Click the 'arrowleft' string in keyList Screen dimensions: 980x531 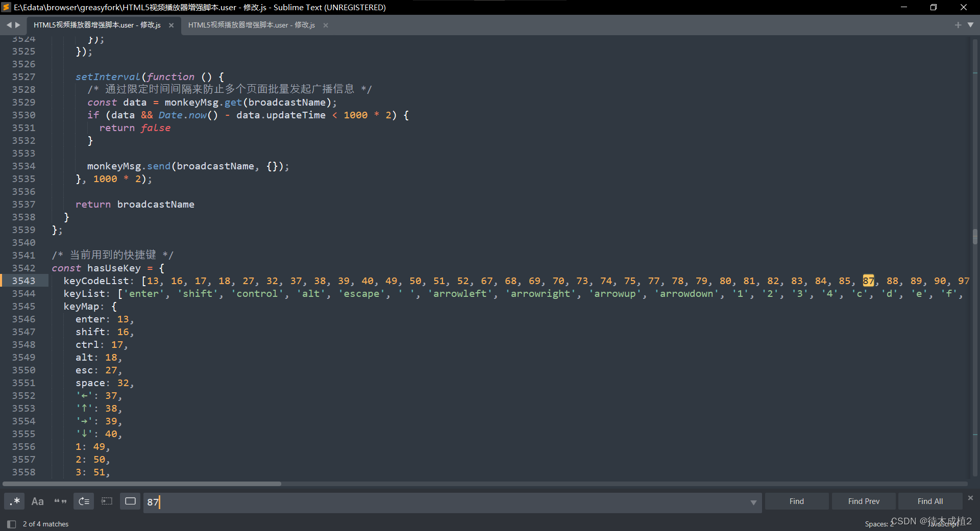coord(460,293)
